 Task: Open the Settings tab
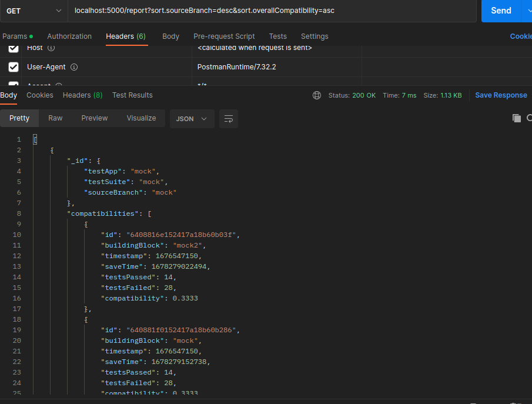click(314, 36)
